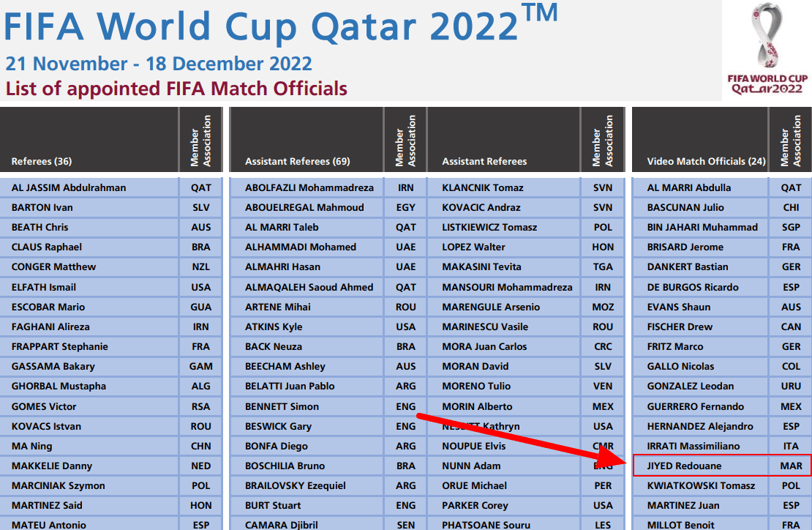Click the Referees (36) column header
Screen dimensions: 812x530
pos(42,161)
